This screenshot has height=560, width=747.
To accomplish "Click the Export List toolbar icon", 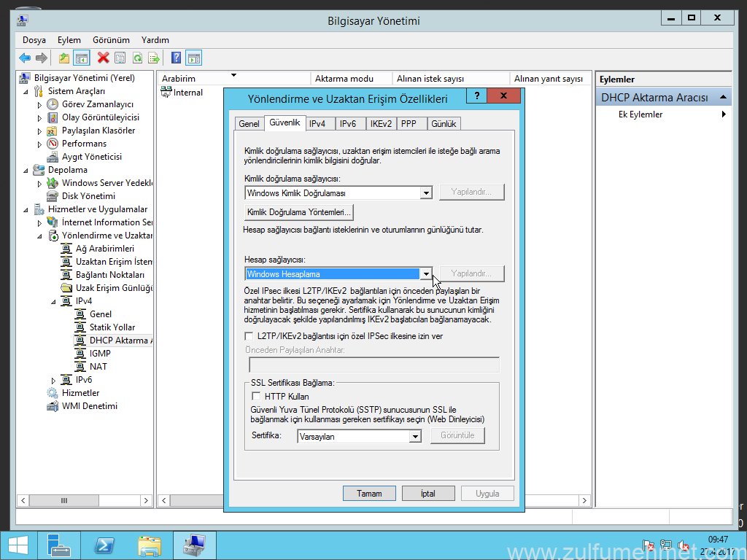I will [154, 58].
